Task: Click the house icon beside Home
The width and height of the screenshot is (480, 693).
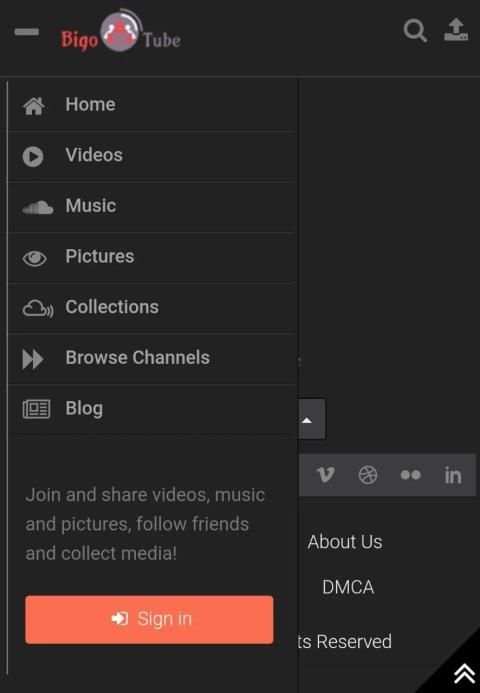Action: pyautogui.click(x=34, y=106)
